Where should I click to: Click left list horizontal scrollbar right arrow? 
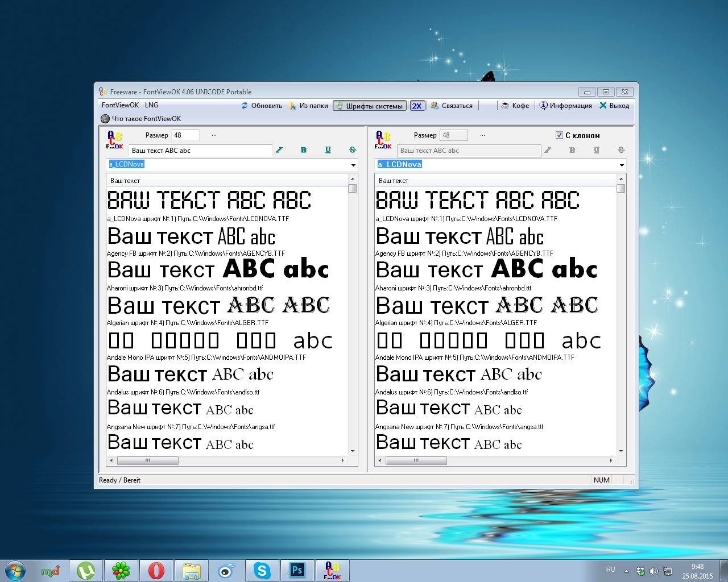[342, 460]
